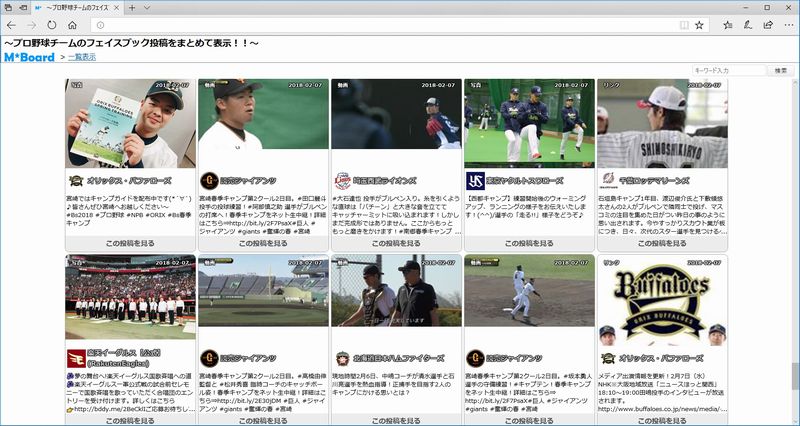Select the 東京ヤクルトスワローズ team name
This screenshot has width=800, height=426.
pos(526,181)
